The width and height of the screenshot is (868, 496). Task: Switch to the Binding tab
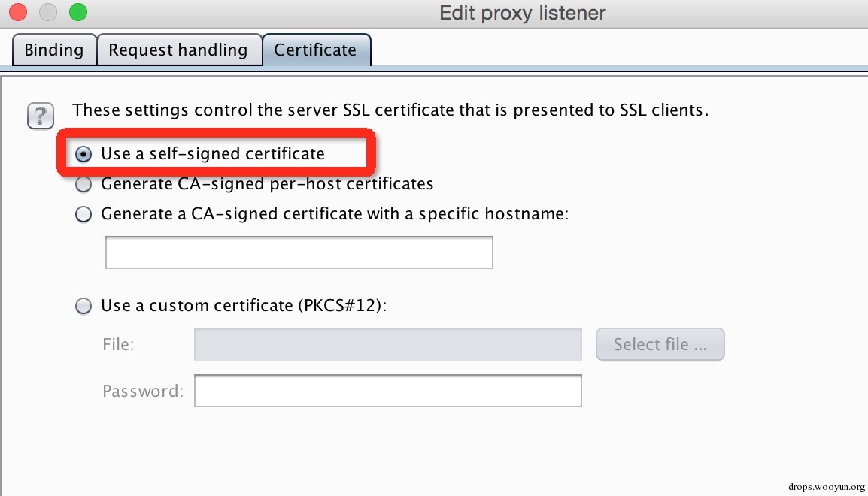click(53, 50)
